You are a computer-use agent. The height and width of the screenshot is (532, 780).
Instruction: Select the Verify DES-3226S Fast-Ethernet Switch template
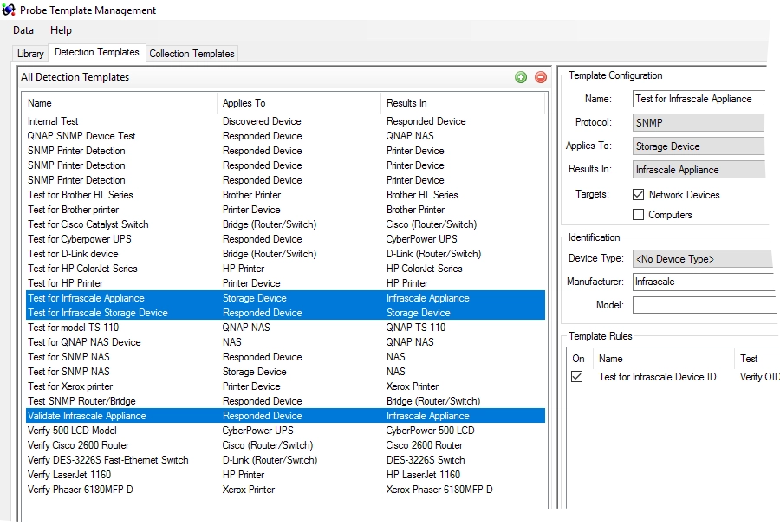[x=285, y=460]
